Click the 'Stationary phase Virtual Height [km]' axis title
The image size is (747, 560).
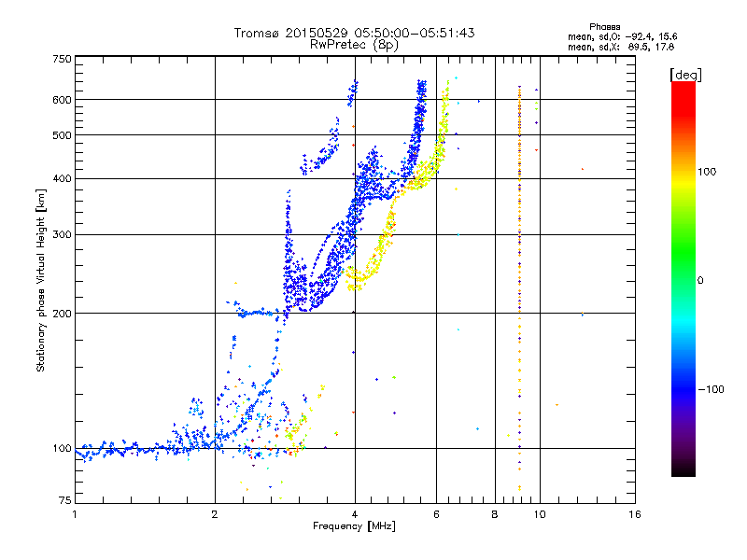(x=40, y=280)
